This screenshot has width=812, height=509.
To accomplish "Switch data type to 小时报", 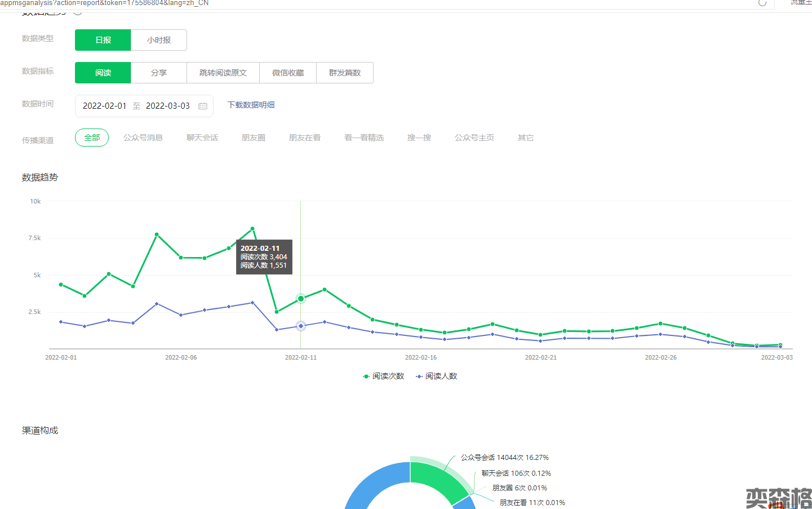I will [x=159, y=40].
